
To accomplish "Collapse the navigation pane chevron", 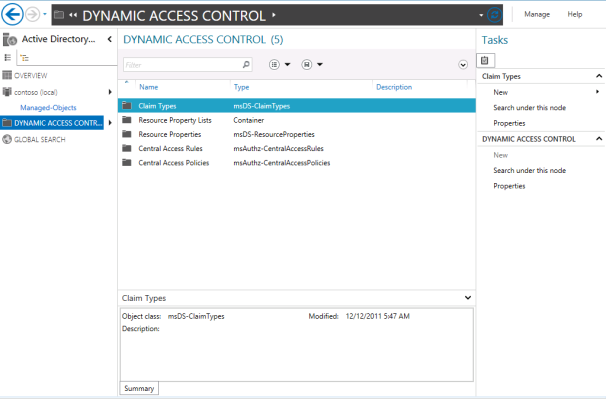I will point(110,39).
